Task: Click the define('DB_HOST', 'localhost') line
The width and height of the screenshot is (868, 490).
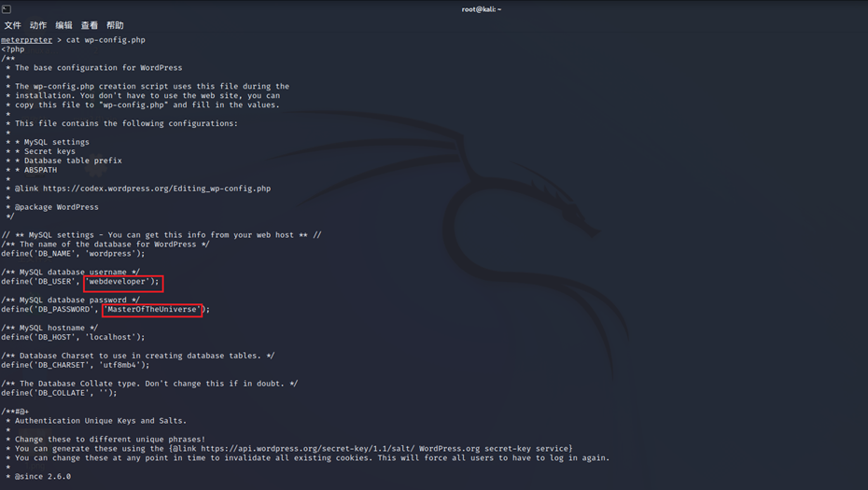Action: [73, 337]
